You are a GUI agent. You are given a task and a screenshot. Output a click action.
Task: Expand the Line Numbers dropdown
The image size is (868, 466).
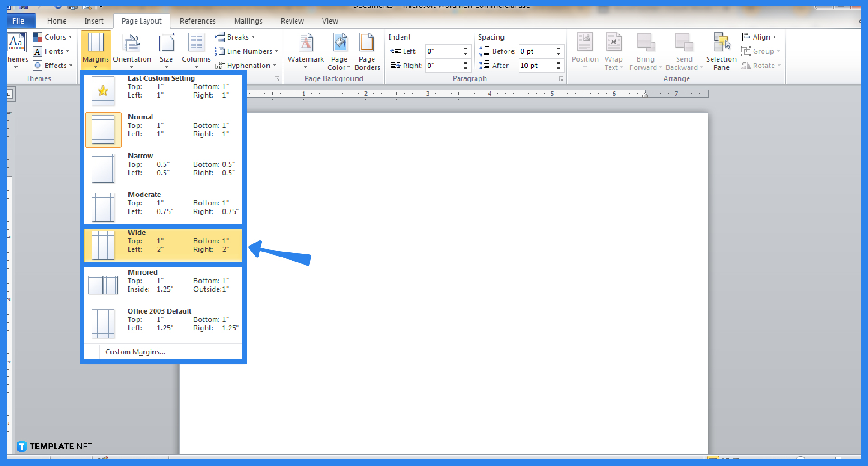(247, 51)
